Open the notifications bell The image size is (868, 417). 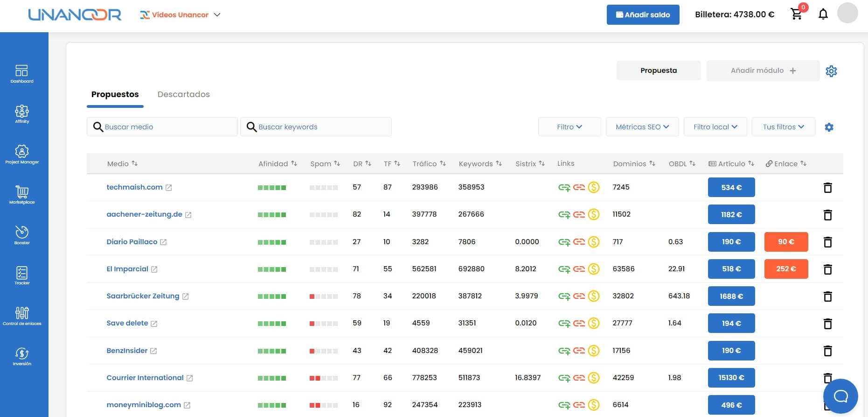tap(823, 14)
